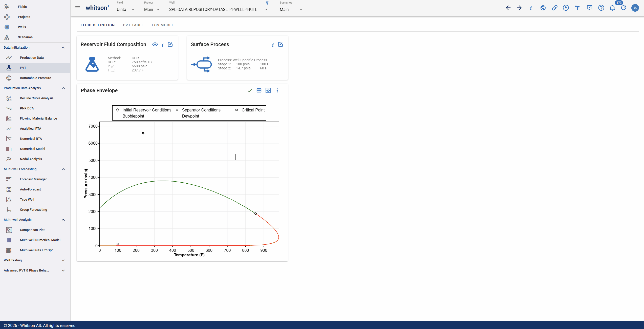The height and width of the screenshot is (329, 644).
Task: Open Multi-well Gas Lift Opt module
Action: click(x=35, y=250)
